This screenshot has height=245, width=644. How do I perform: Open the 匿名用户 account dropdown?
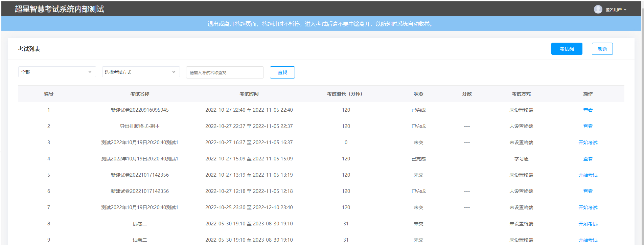616,9
